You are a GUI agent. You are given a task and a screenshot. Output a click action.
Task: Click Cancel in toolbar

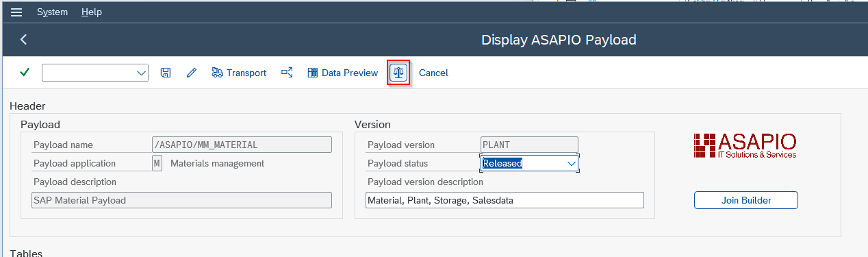(x=433, y=73)
